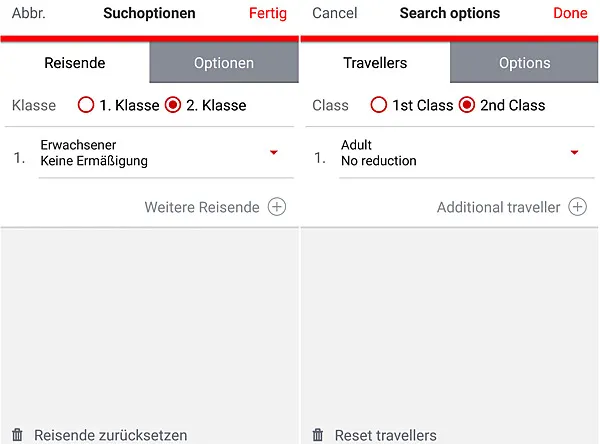Open the Erwachsener Keine Ermäßigung dropdown

(273, 153)
